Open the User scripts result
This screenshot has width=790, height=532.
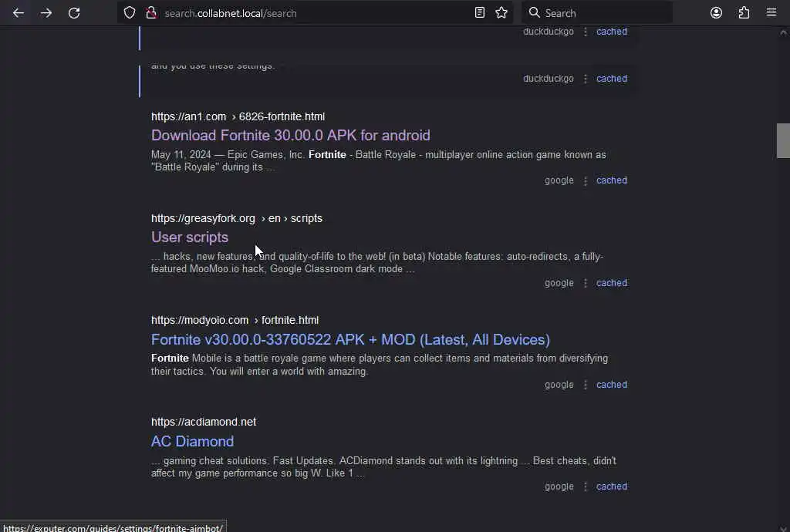pos(190,237)
